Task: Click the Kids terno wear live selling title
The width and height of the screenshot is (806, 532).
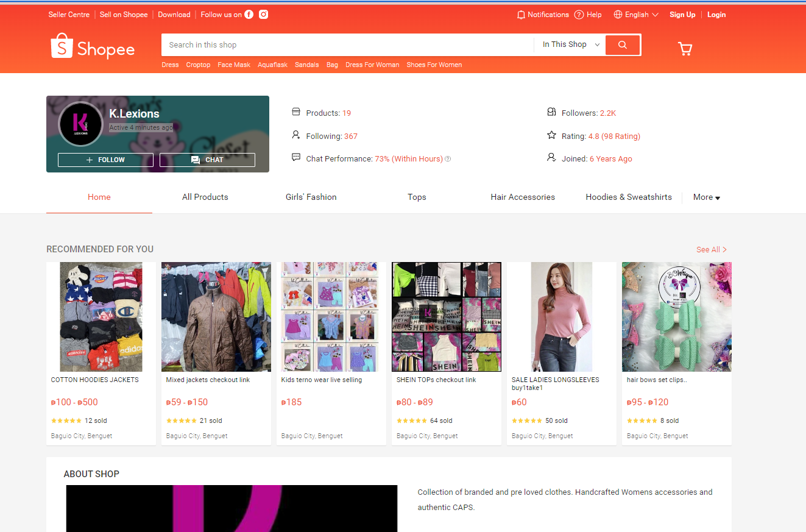Action: coord(322,380)
